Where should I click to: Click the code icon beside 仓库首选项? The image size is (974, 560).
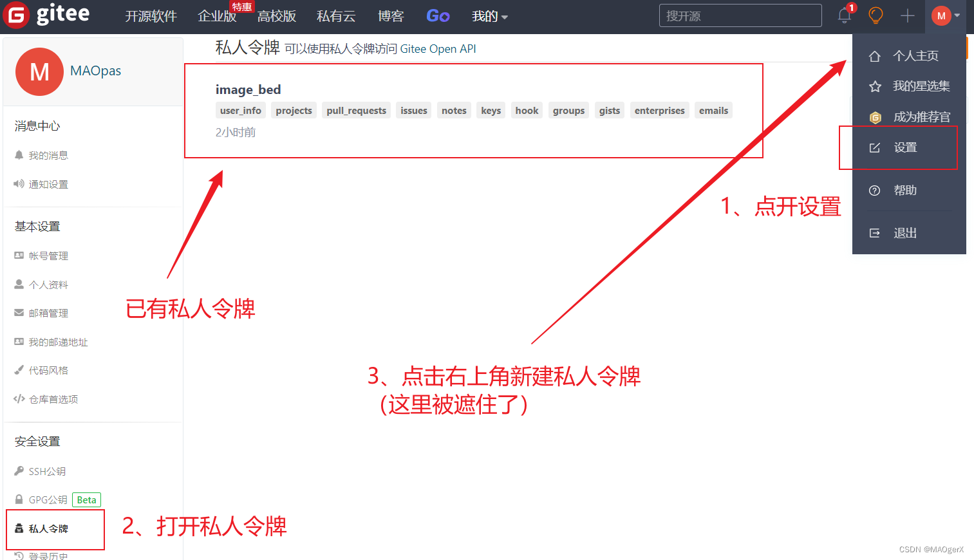tap(19, 399)
